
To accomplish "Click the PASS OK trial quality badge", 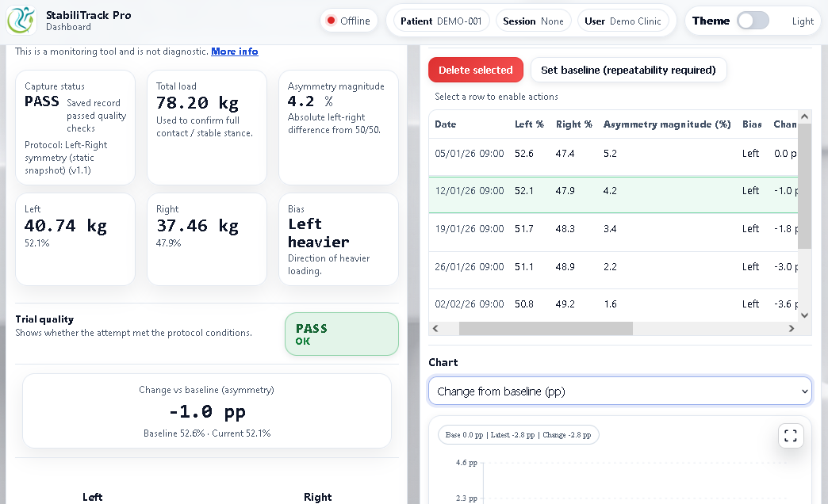I will (342, 334).
